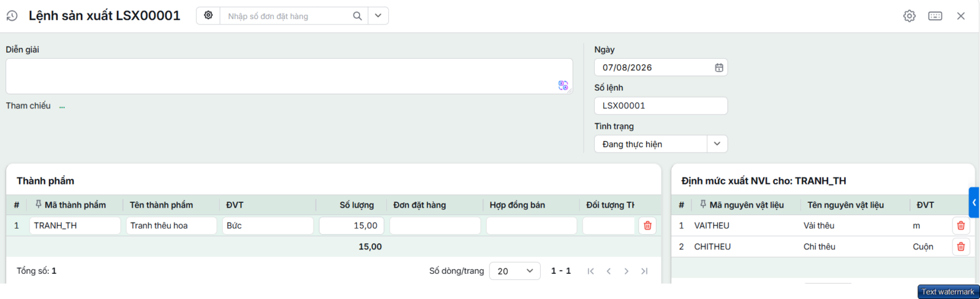Go to the last page
Screen dimensions: 980x299
coord(644,271)
